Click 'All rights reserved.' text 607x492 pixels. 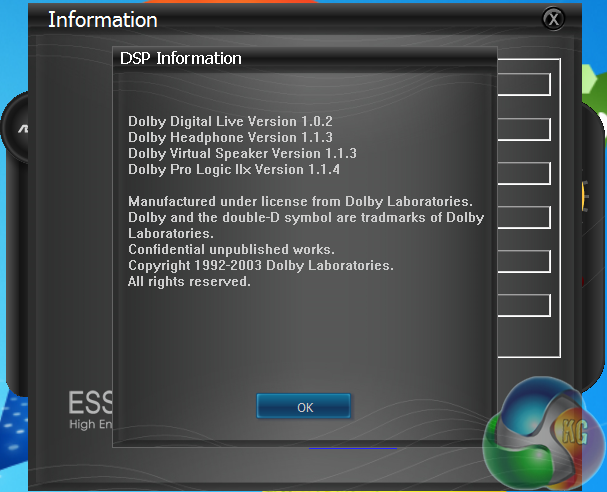pyautogui.click(x=189, y=281)
